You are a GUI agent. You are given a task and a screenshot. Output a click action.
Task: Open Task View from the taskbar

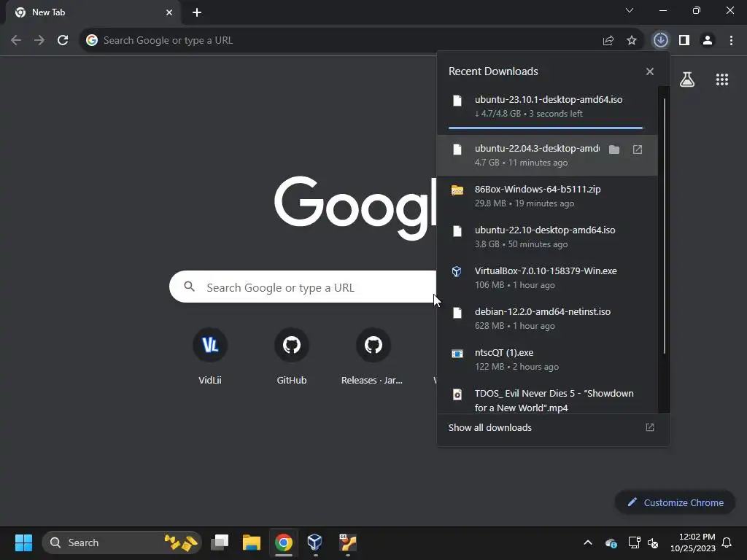point(220,542)
